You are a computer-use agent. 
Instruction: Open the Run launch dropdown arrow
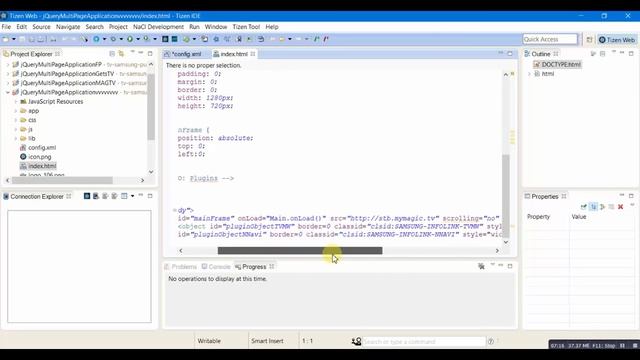point(138,39)
